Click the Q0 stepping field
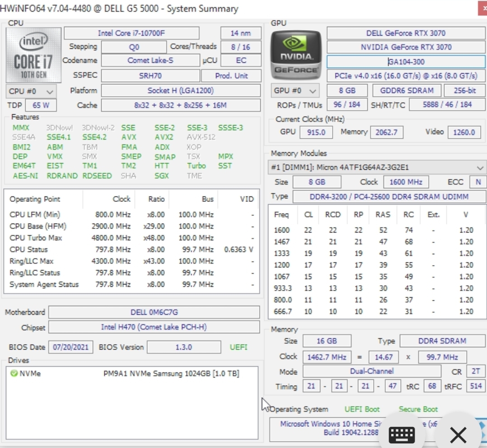487x448 pixels. [134, 47]
